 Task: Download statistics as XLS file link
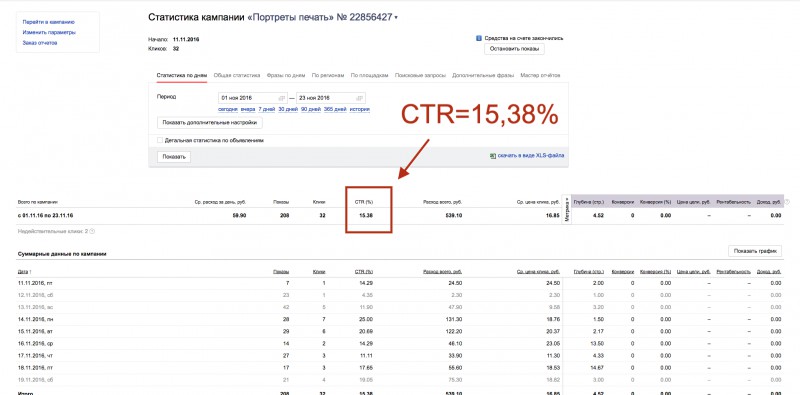coord(531,156)
